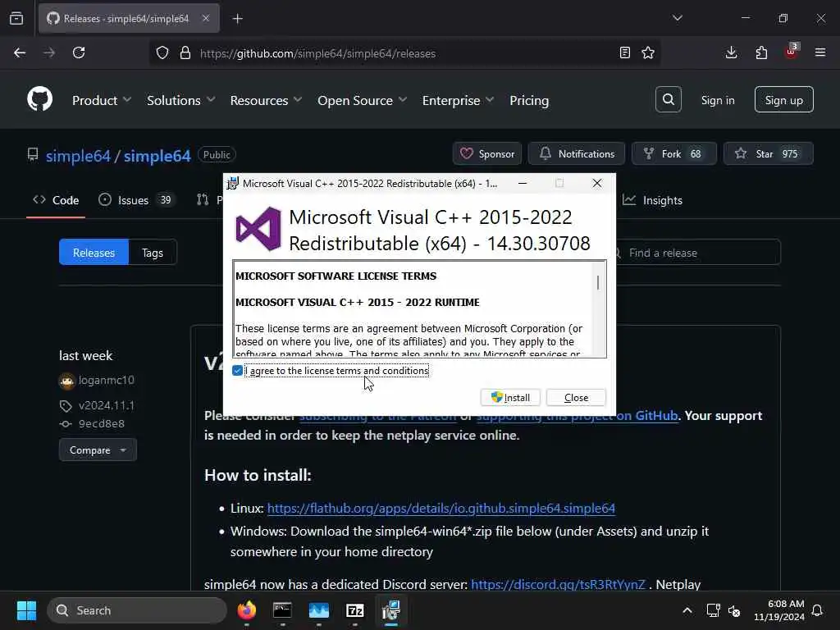Bookmark this page with the star icon
840x630 pixels.
coord(648,52)
